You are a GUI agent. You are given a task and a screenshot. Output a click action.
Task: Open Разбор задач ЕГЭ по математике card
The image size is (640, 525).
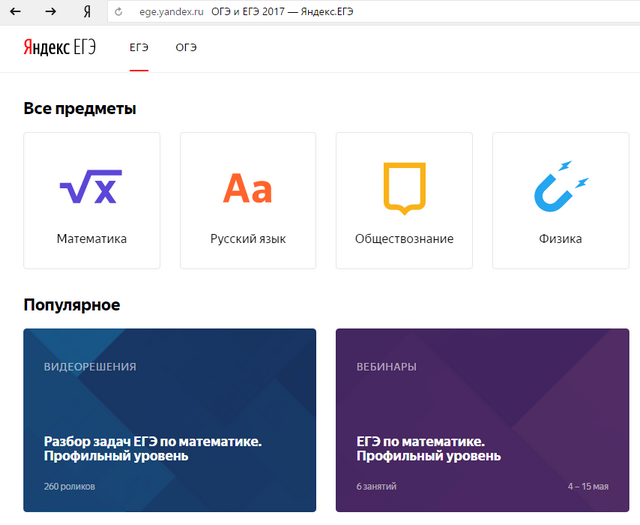(169, 420)
